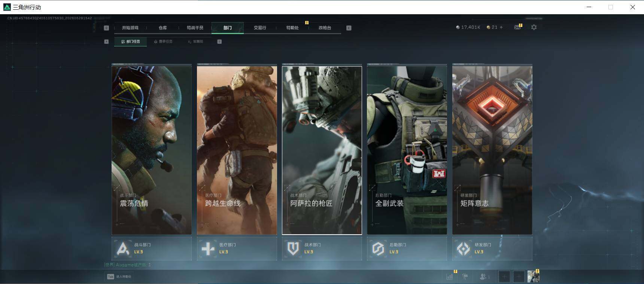Open the 跨越生命线 medical mission card
Viewport: 644px width, 284px height.
pyautogui.click(x=237, y=150)
